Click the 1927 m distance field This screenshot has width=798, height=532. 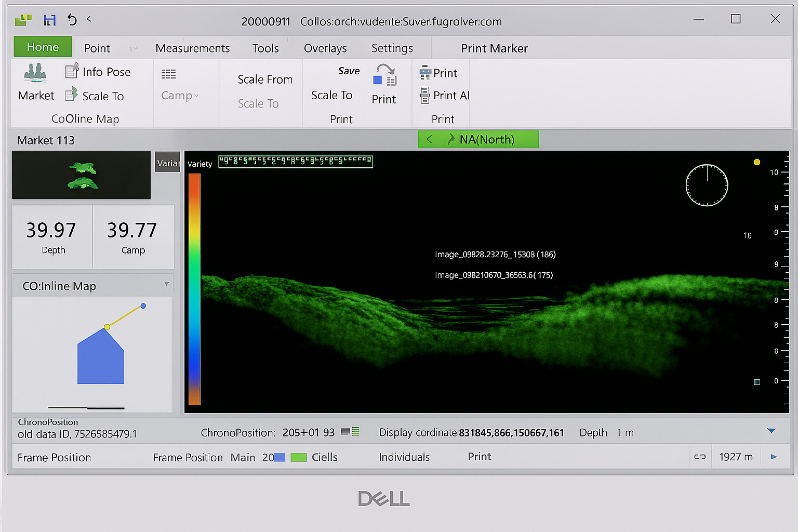tap(736, 457)
